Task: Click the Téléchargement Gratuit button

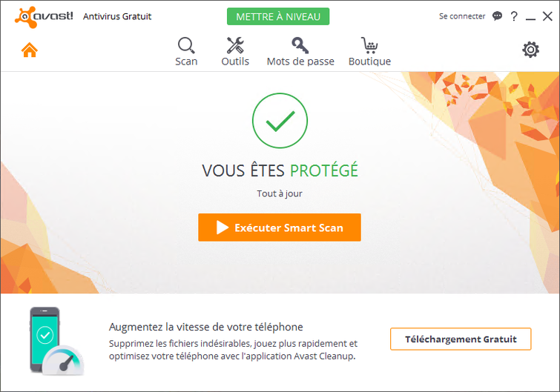Action: (461, 339)
